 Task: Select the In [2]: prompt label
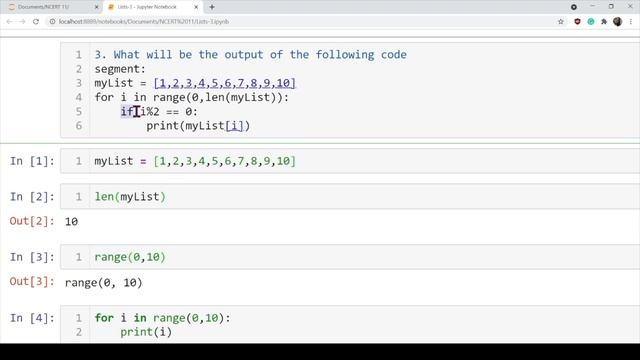(x=32, y=197)
